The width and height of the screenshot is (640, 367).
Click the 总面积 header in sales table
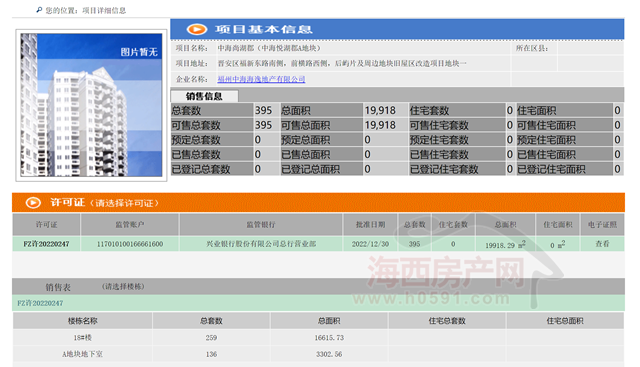(329, 321)
